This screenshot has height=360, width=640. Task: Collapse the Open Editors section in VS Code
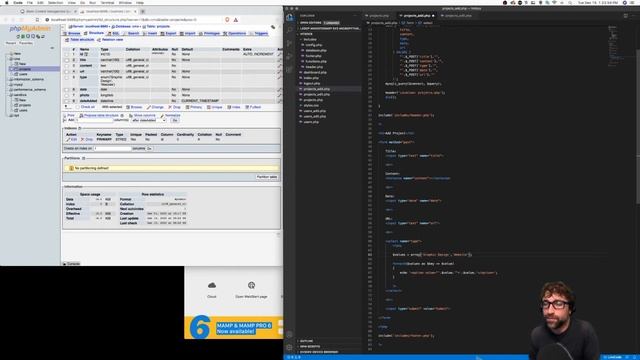coord(310,23)
